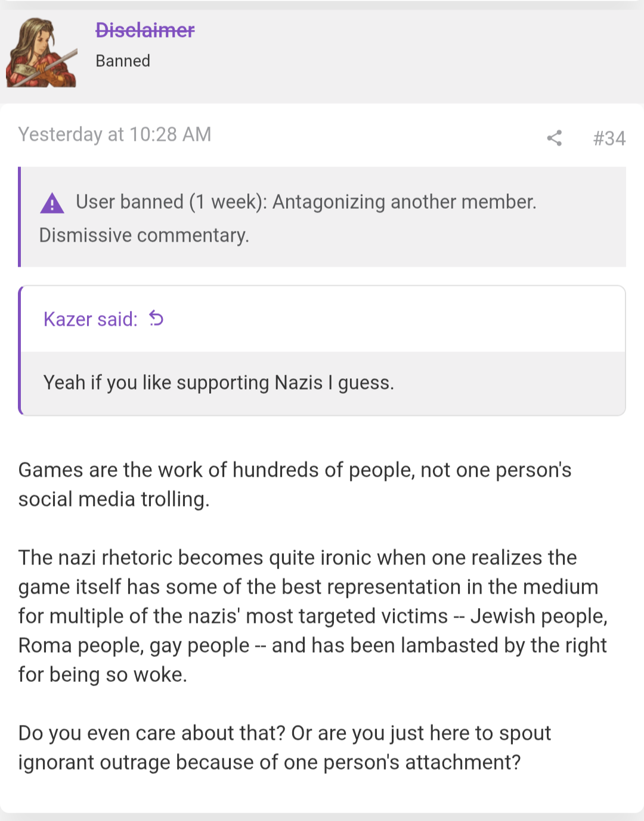
Task: Click the Yesterday at 10:28 AM timestamp
Action: [x=114, y=134]
